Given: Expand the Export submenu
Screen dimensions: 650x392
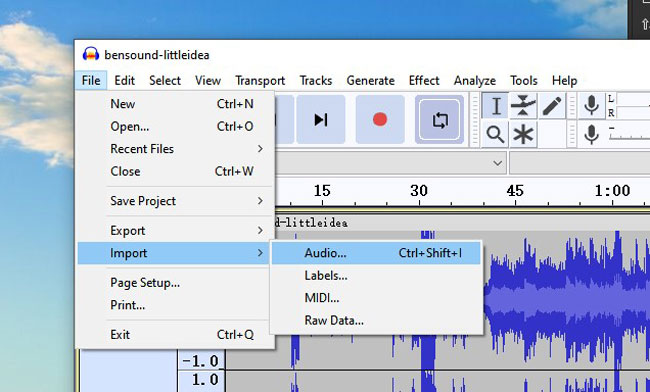Looking at the screenshot, I should 175,230.
